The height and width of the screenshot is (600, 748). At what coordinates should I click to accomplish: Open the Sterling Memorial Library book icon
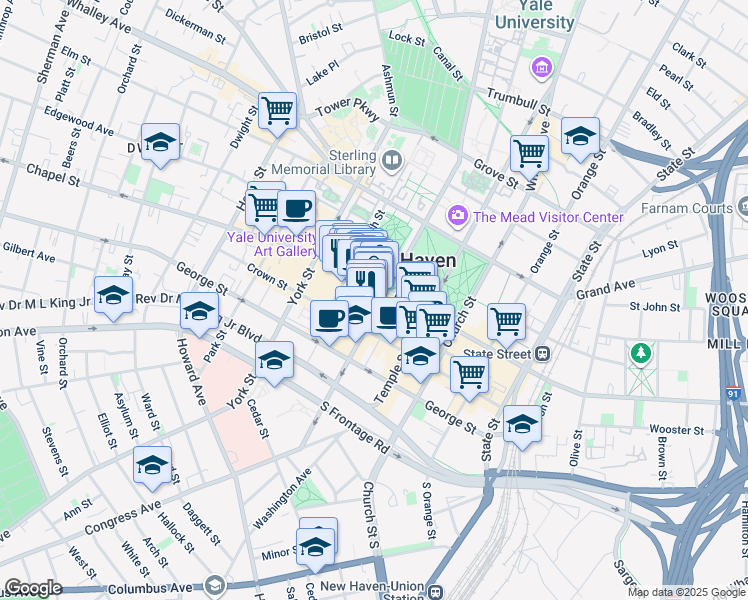392,160
